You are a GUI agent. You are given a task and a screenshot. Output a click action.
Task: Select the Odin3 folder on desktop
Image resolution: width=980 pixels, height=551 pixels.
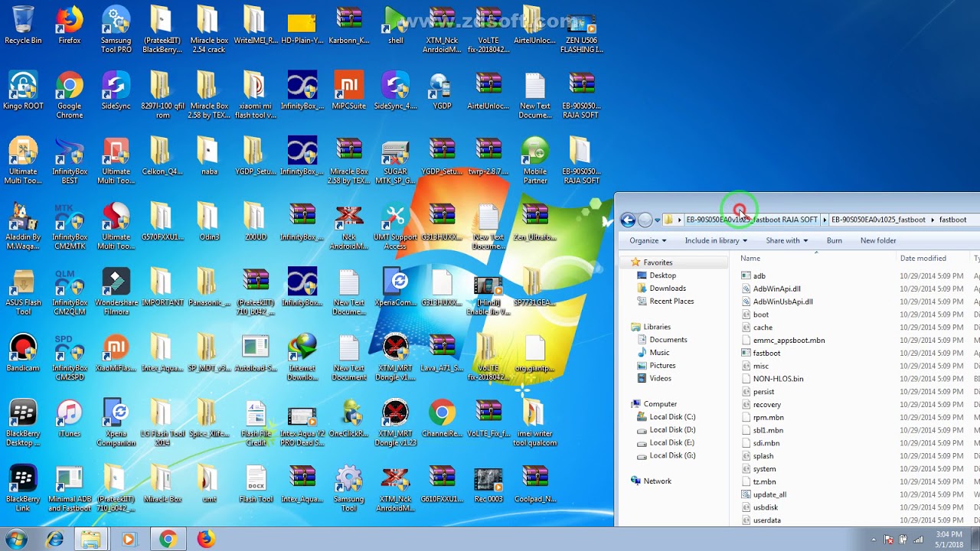pyautogui.click(x=209, y=222)
